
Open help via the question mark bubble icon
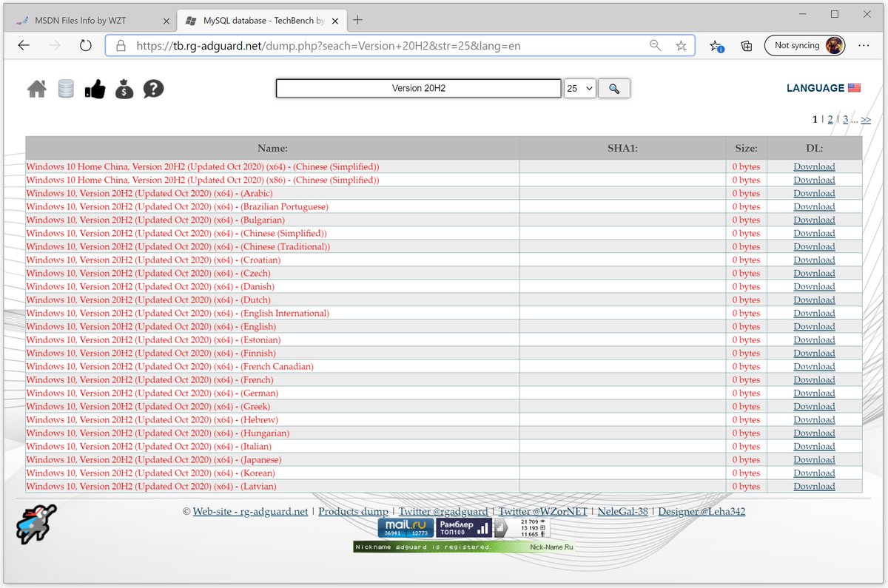[x=152, y=88]
